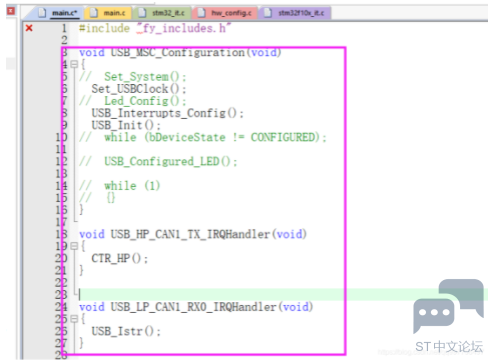The height and width of the screenshot is (362, 492).
Task: Click the commented while (1) line
Action: coord(120,186)
